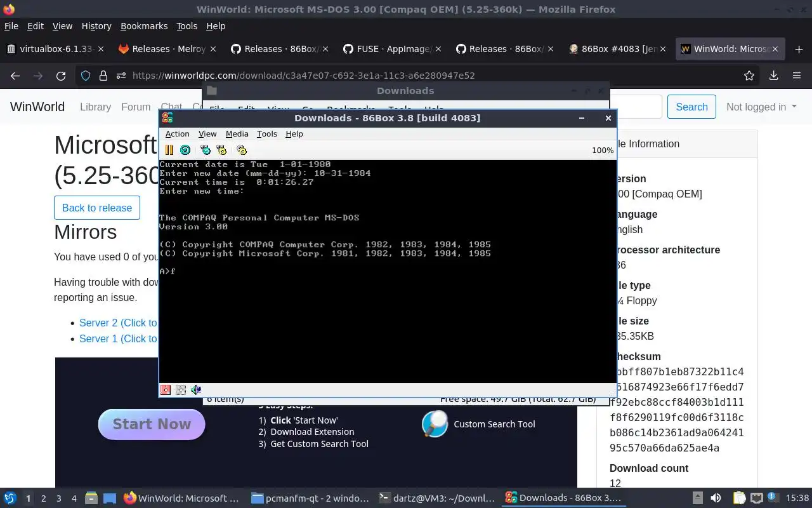Click WinWorld Search button
The image size is (812, 508).
[x=691, y=107]
